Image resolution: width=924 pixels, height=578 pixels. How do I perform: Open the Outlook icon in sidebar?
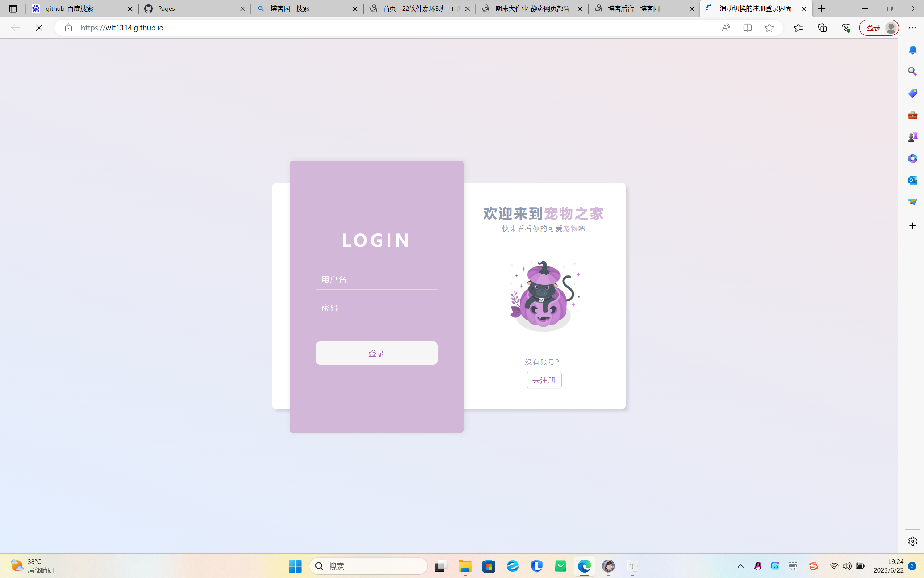912,180
